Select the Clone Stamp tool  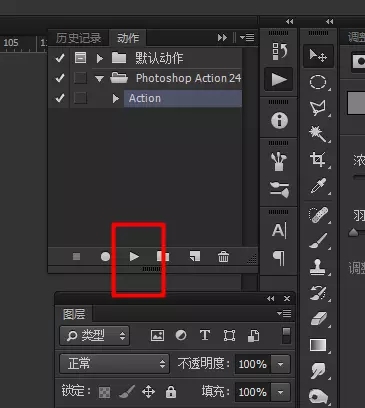point(317,267)
